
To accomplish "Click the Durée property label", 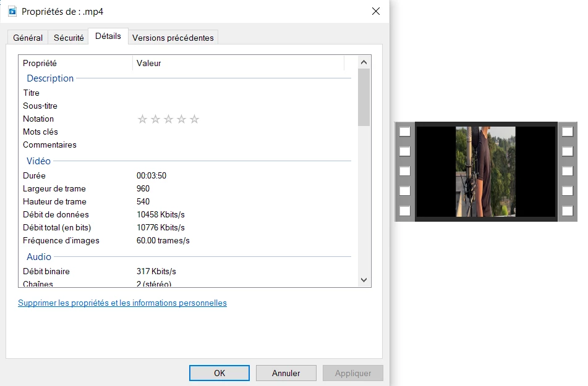I will [x=34, y=176].
